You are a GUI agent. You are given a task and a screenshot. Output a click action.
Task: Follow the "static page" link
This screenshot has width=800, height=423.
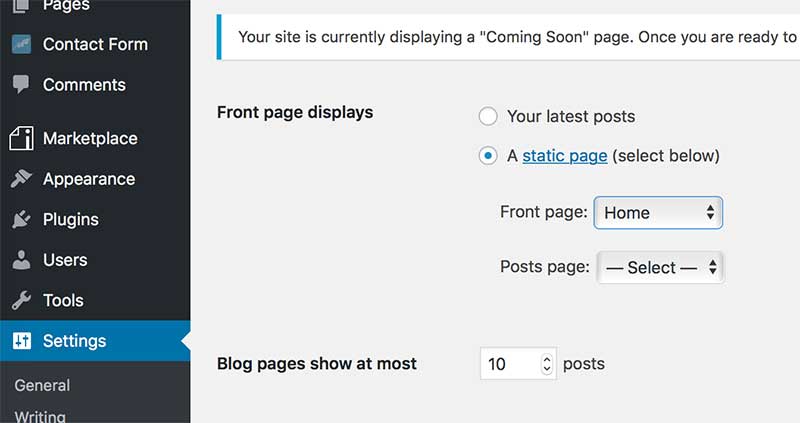click(x=564, y=156)
